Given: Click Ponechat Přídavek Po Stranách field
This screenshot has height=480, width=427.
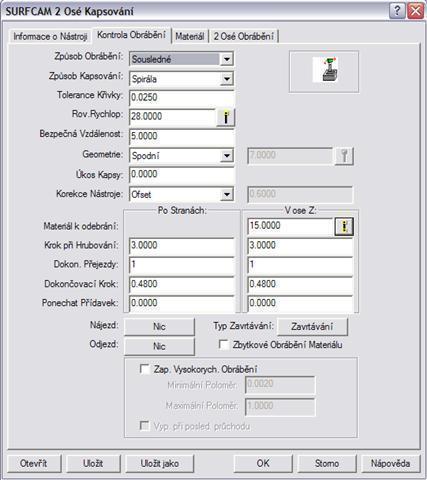Looking at the screenshot, I should point(182,304).
